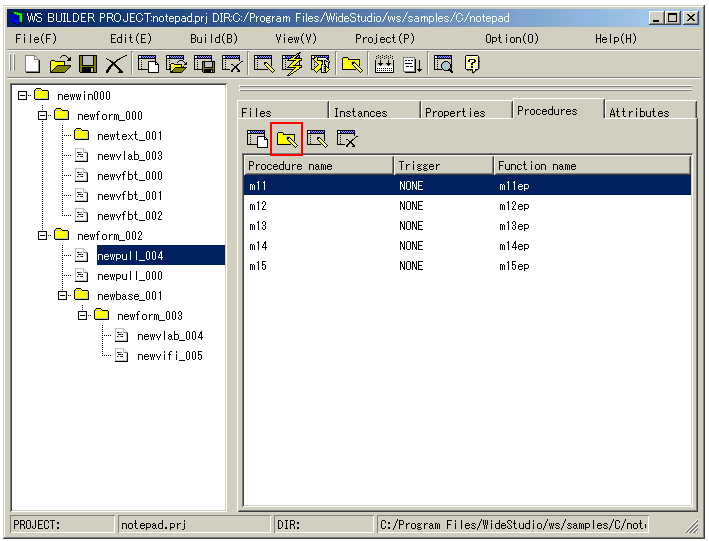Click the blank page New Project toolbar icon
The height and width of the screenshot is (541, 709).
pos(32,64)
